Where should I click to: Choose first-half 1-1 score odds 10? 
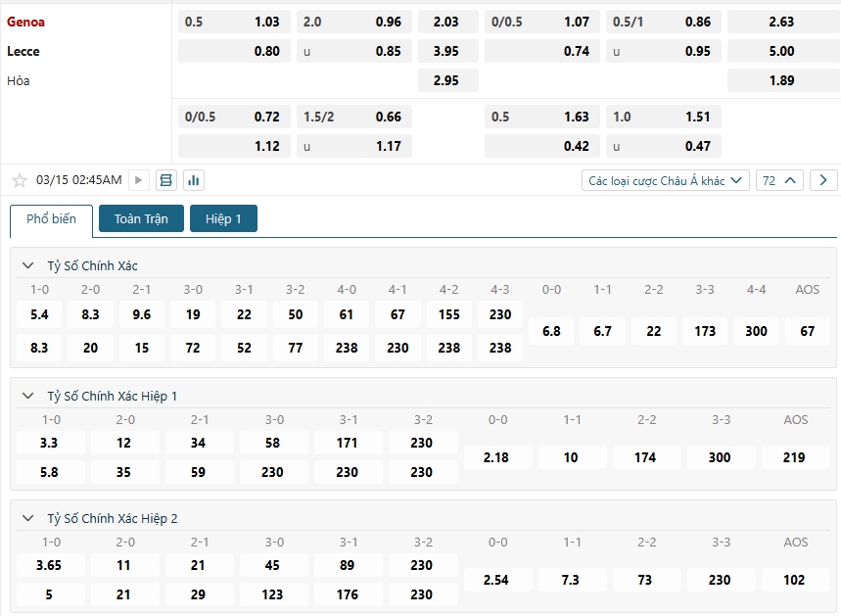pos(571,457)
